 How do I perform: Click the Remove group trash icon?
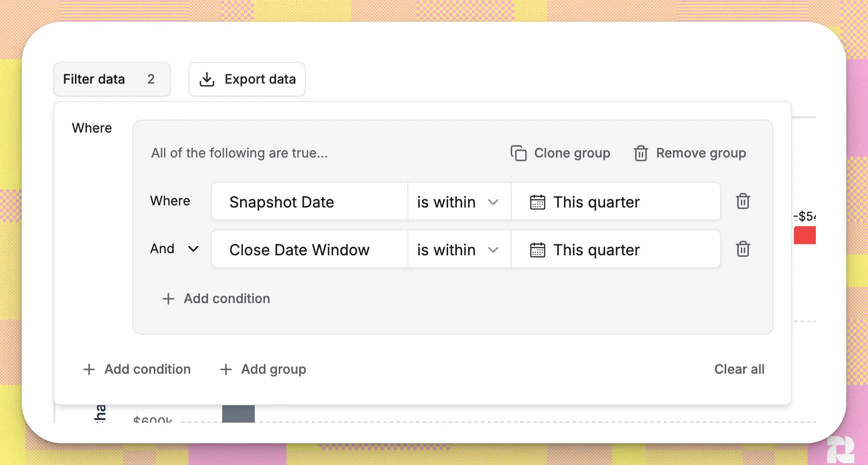click(641, 153)
